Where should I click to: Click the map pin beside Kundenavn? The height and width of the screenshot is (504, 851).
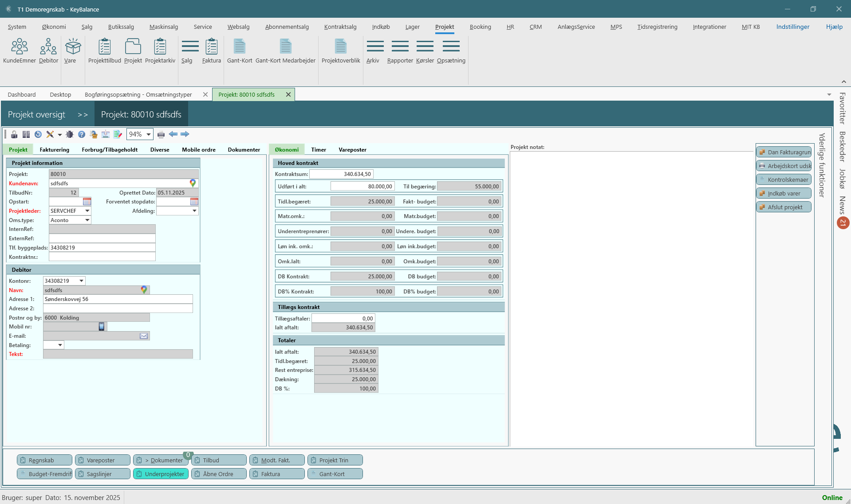193,183
